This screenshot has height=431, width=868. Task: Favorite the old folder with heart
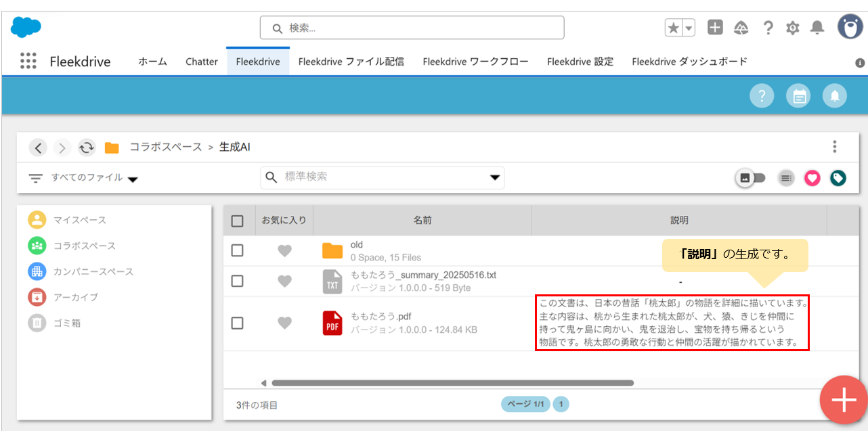point(285,250)
